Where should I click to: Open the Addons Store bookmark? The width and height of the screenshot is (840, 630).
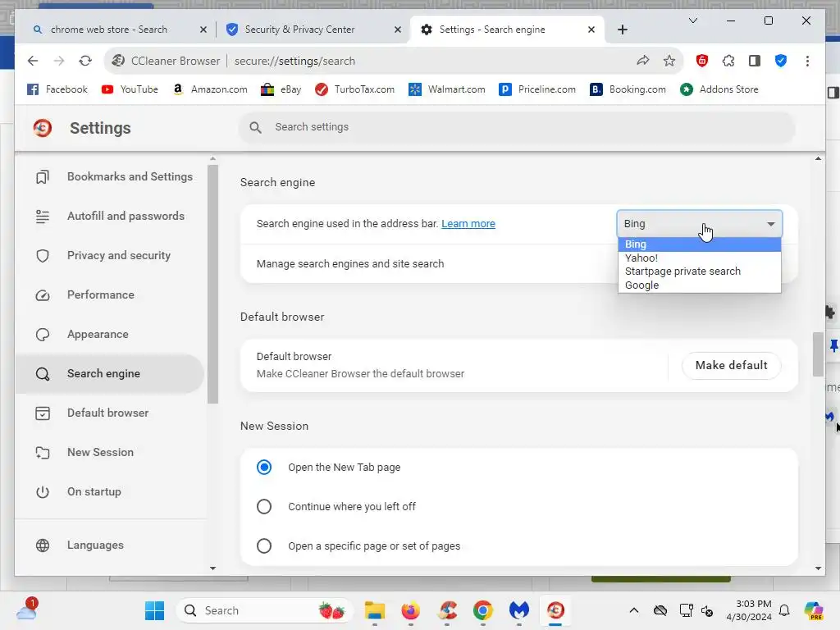719,89
